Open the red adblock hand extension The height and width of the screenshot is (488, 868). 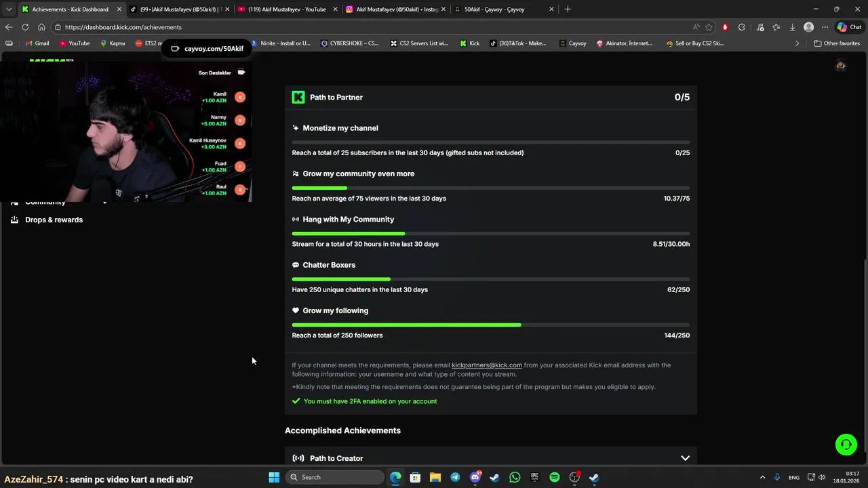point(725,27)
